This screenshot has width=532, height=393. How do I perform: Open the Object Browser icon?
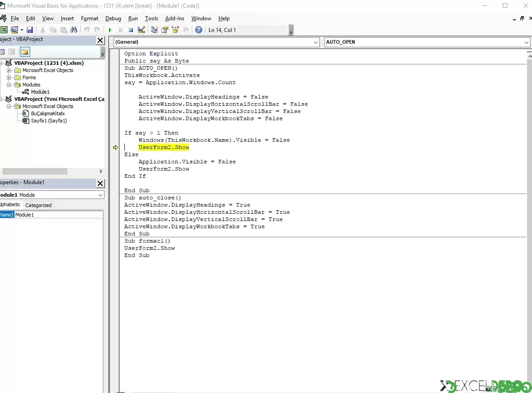coord(175,30)
